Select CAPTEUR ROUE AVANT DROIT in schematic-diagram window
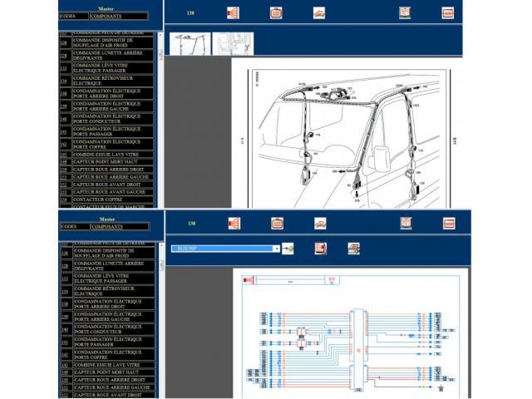 point(114,395)
